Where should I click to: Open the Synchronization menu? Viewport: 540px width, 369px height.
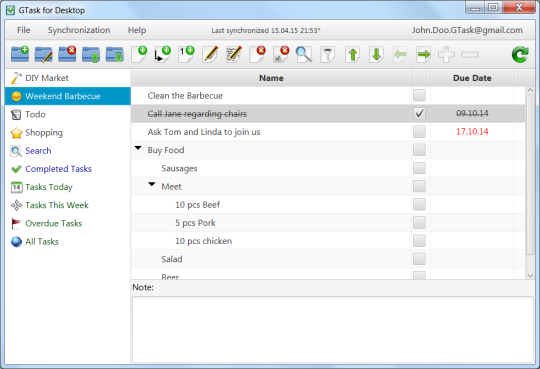79,30
